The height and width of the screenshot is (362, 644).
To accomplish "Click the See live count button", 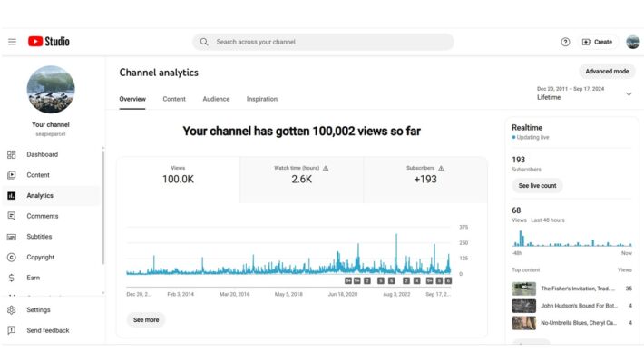I will [537, 186].
